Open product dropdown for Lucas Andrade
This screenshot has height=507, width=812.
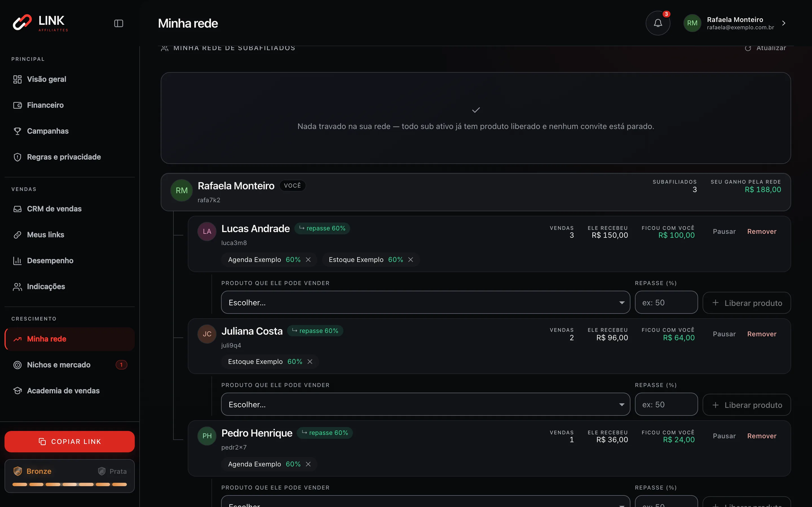click(425, 303)
